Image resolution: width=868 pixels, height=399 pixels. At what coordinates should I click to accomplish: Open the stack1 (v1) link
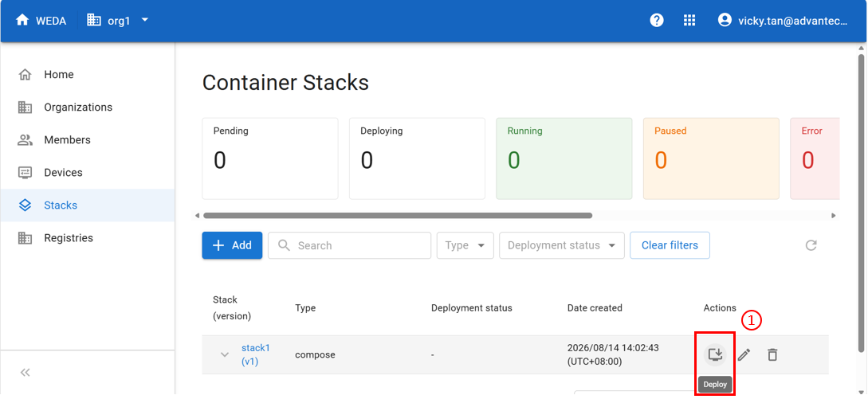tap(255, 354)
